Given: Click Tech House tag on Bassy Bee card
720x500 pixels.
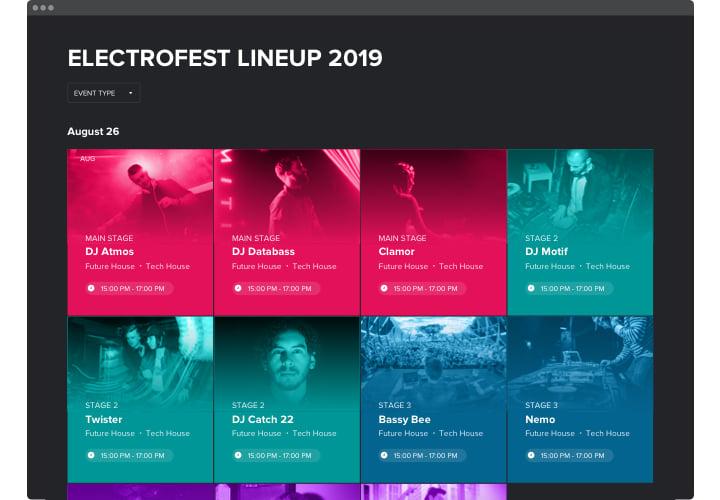Looking at the screenshot, I should (x=461, y=433).
